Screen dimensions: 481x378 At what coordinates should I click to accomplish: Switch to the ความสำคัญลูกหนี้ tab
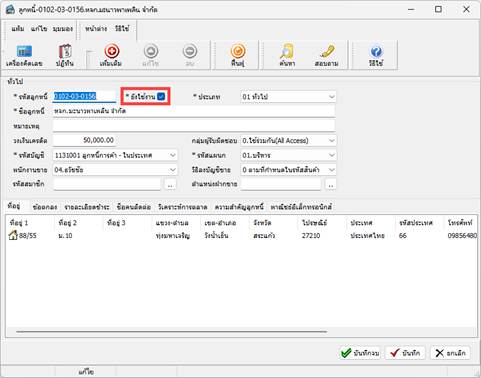pos(239,207)
